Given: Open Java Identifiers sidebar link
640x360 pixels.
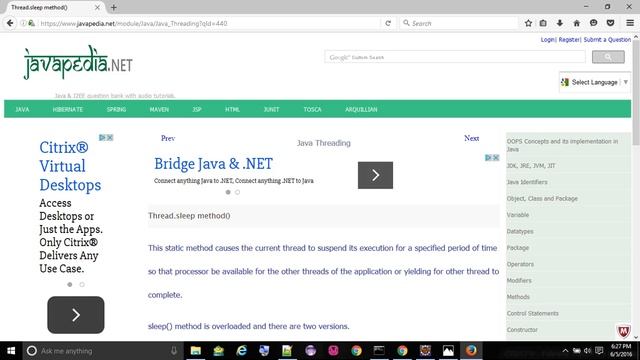Looking at the screenshot, I should pyautogui.click(x=527, y=182).
